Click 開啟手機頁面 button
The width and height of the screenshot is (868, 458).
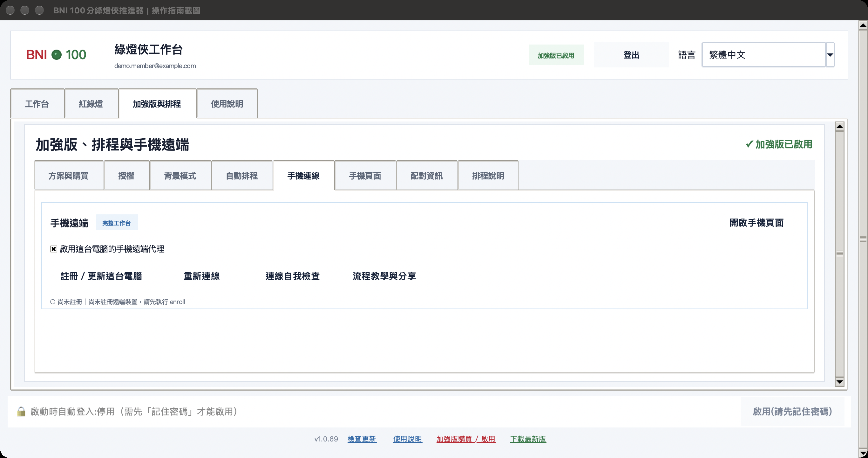756,223
